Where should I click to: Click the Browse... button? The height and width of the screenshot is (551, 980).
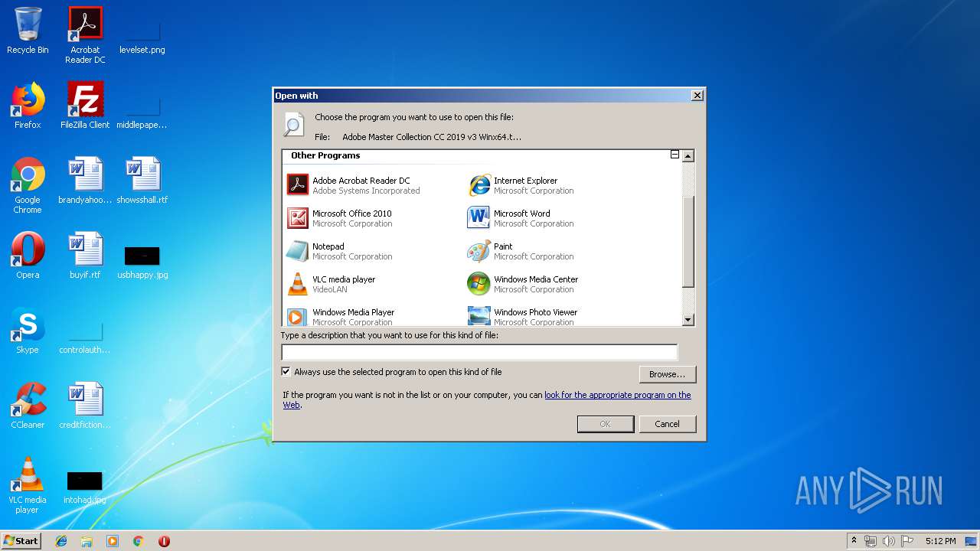[667, 374]
